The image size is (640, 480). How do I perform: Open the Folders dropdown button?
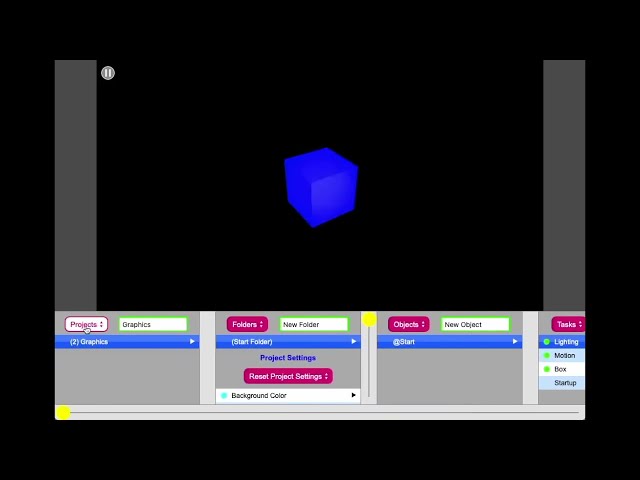(x=247, y=324)
